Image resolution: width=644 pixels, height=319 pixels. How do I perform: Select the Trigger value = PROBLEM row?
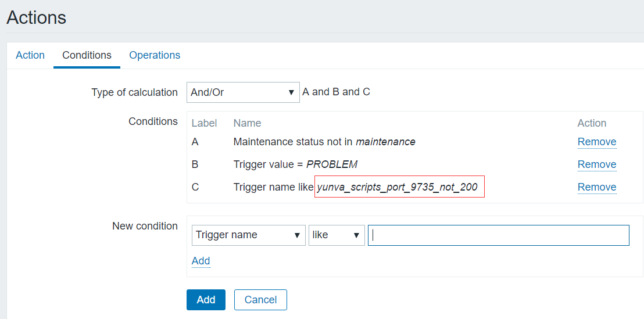tap(295, 164)
